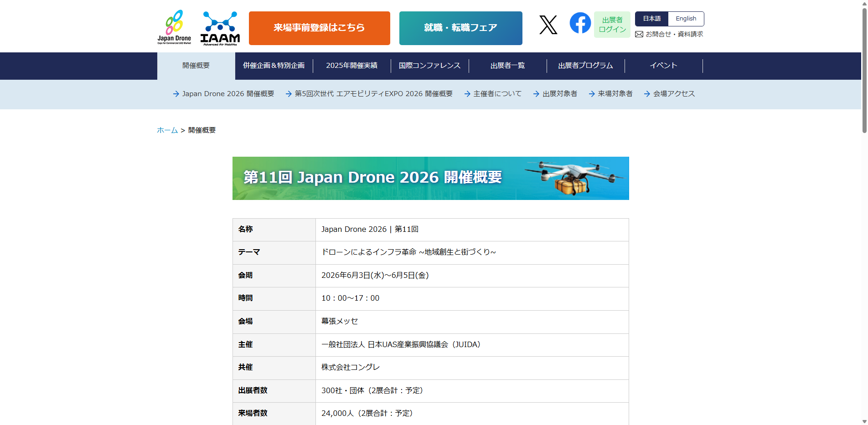
Task: Click the ホーム breadcrumb link
Action: (x=167, y=130)
